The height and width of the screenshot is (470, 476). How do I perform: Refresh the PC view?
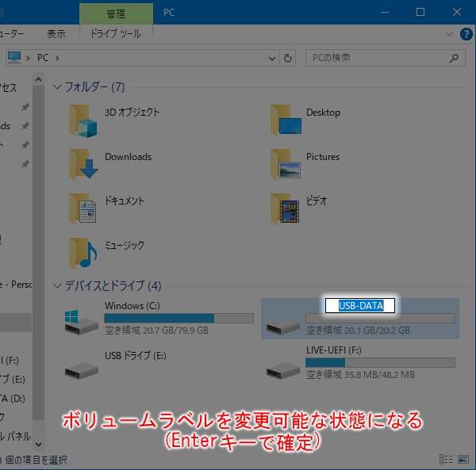287,58
